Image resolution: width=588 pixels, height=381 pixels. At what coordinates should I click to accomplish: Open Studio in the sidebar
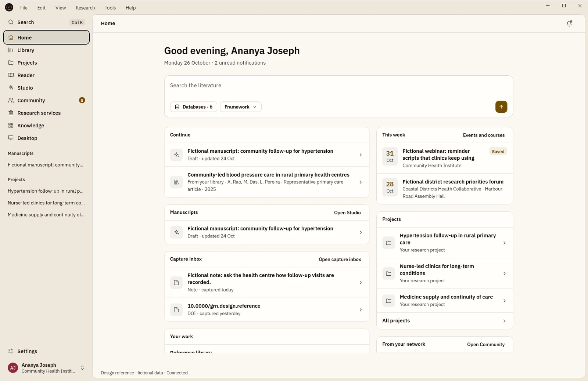tap(46, 88)
